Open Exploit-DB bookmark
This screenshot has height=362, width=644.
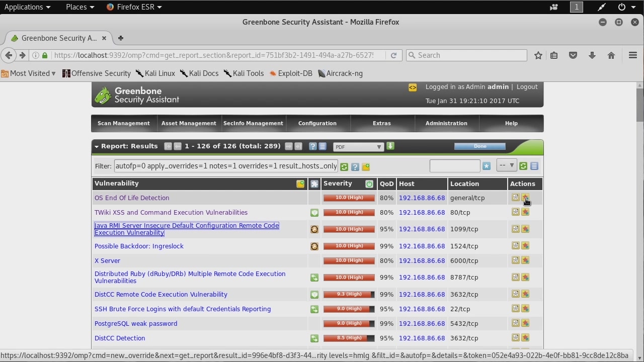tap(291, 73)
